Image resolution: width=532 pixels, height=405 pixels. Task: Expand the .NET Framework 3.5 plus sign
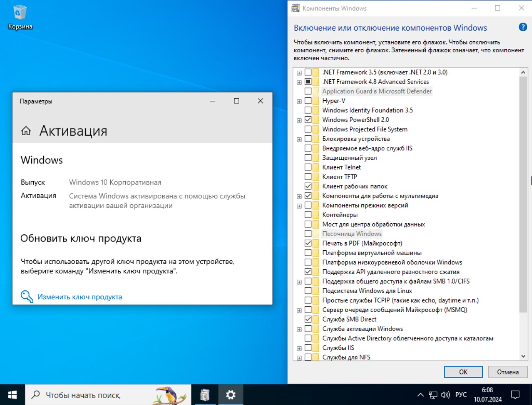pos(299,73)
